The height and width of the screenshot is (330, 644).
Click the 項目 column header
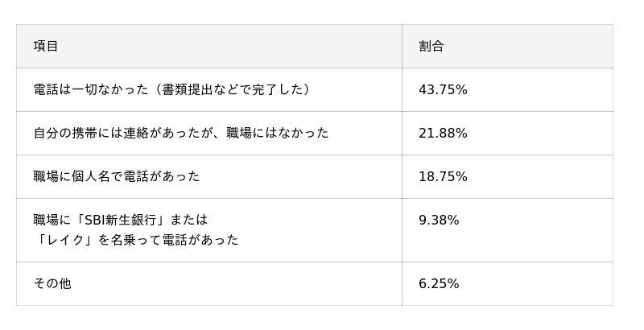pos(46,47)
